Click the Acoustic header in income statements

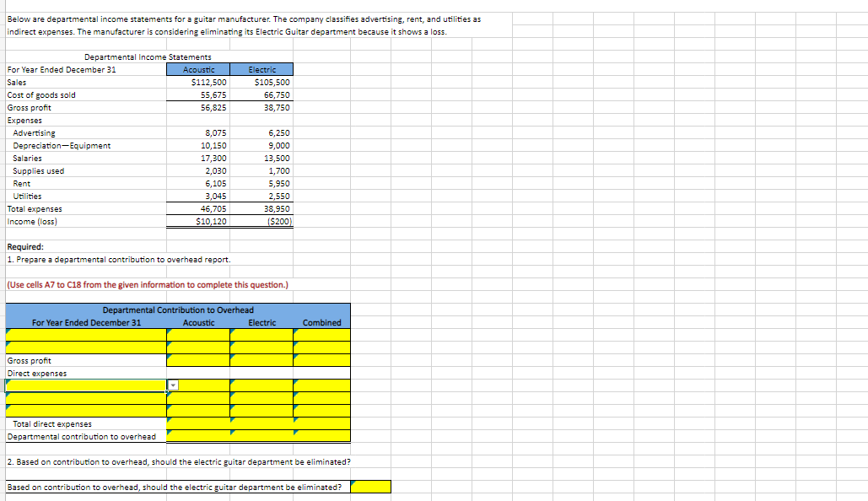point(198,69)
